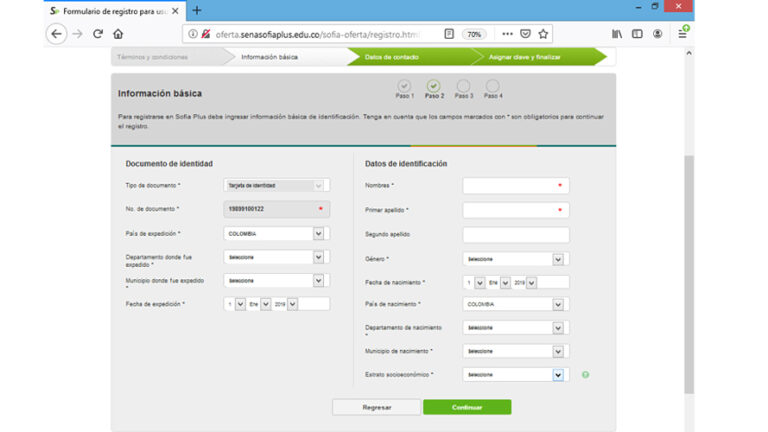The width and height of the screenshot is (768, 432).
Task: Select the Paso 4 step circle
Action: [492, 87]
